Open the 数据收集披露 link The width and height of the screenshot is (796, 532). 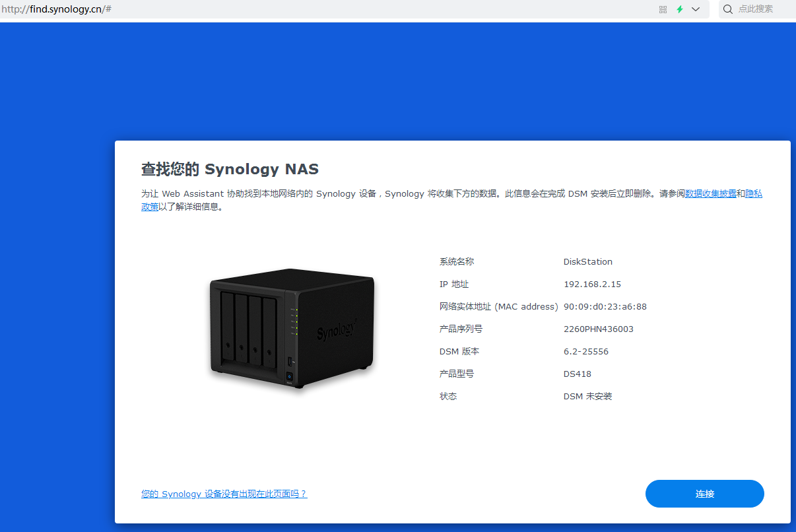click(711, 194)
